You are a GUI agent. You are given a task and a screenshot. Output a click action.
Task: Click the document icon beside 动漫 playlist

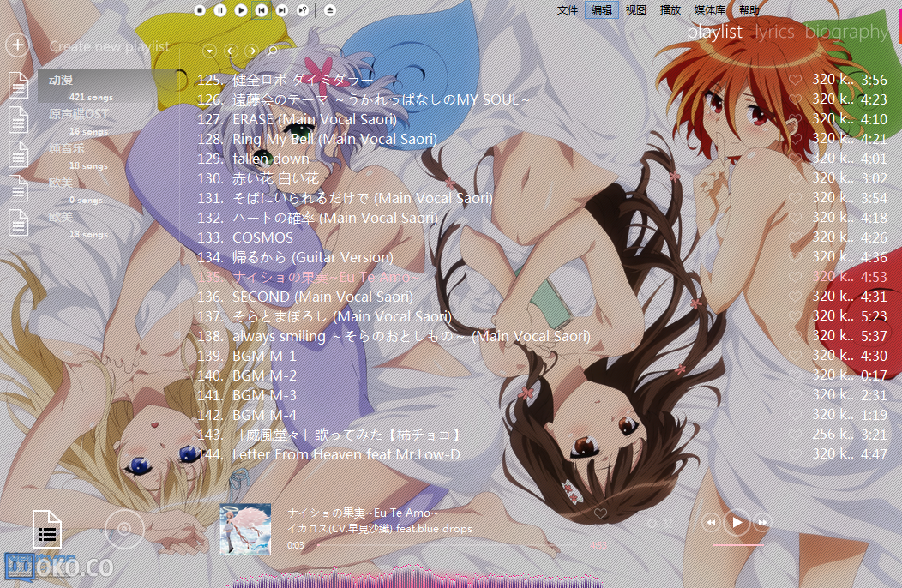pyautogui.click(x=18, y=85)
